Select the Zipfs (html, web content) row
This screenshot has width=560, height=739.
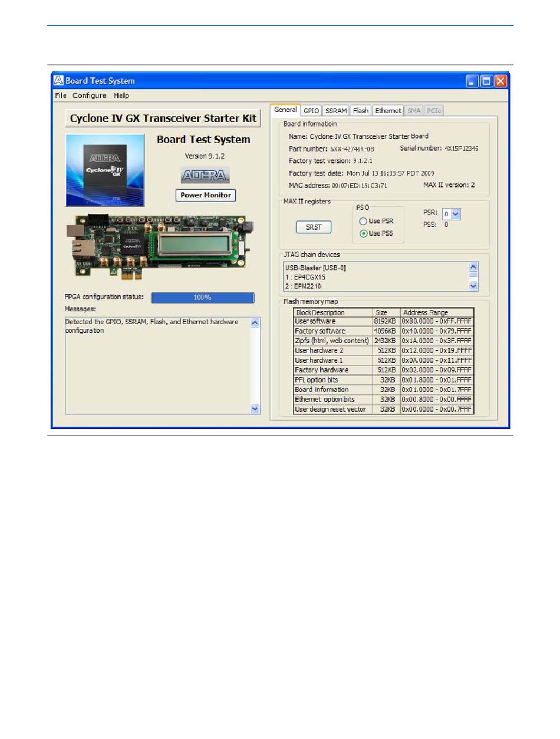(x=383, y=341)
